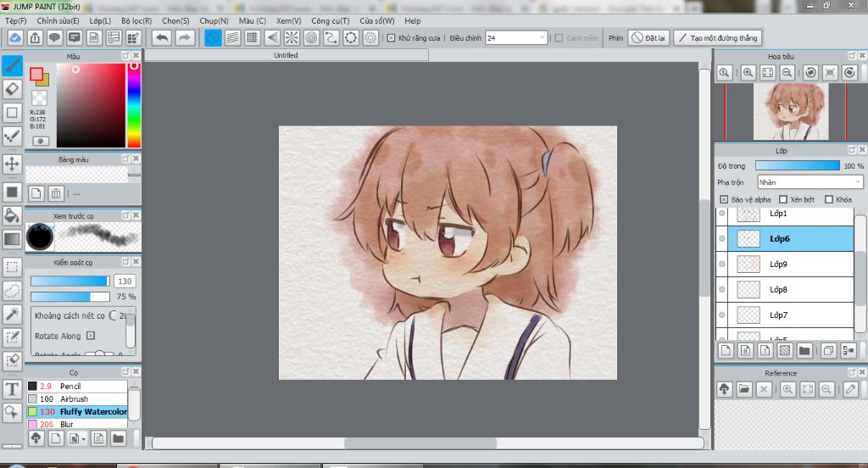The height and width of the screenshot is (468, 868).
Task: Turn snap off with the highlighted snap icon
Action: pyautogui.click(x=213, y=38)
